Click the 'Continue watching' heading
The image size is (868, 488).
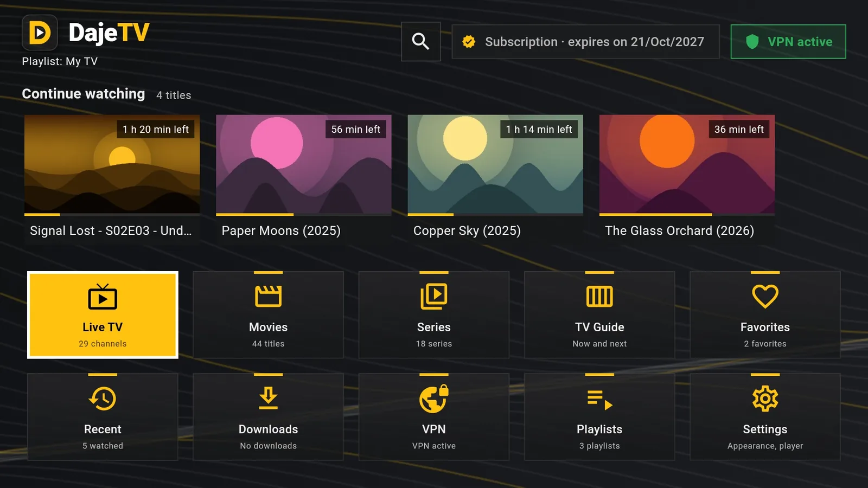(x=84, y=94)
